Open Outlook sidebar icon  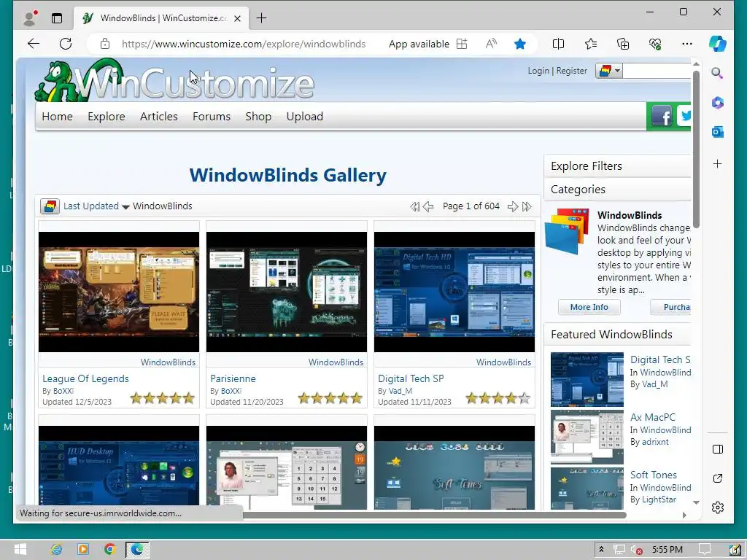point(718,132)
